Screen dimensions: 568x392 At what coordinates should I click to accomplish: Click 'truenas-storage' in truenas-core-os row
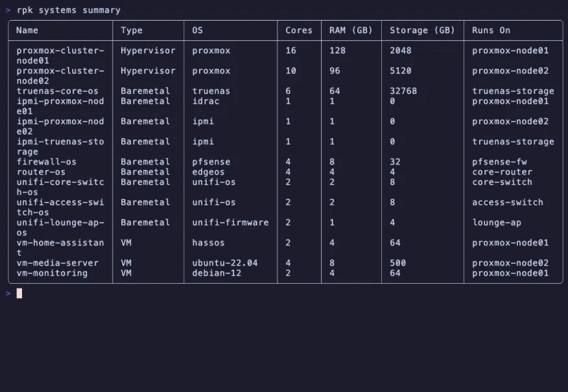[513, 91]
